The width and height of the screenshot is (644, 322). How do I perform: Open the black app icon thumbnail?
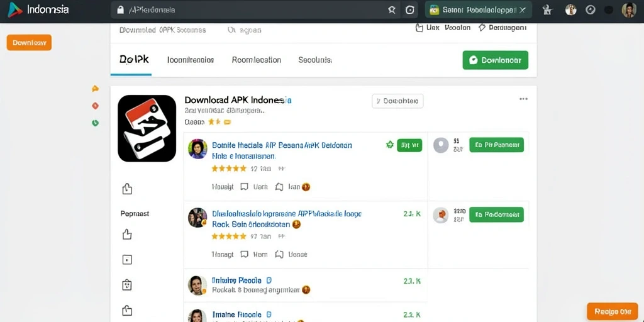147,128
